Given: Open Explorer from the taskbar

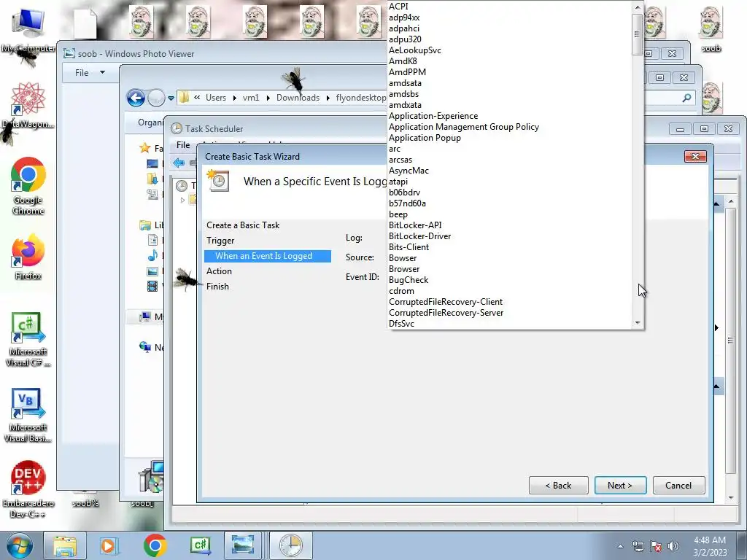Looking at the screenshot, I should [x=65, y=545].
